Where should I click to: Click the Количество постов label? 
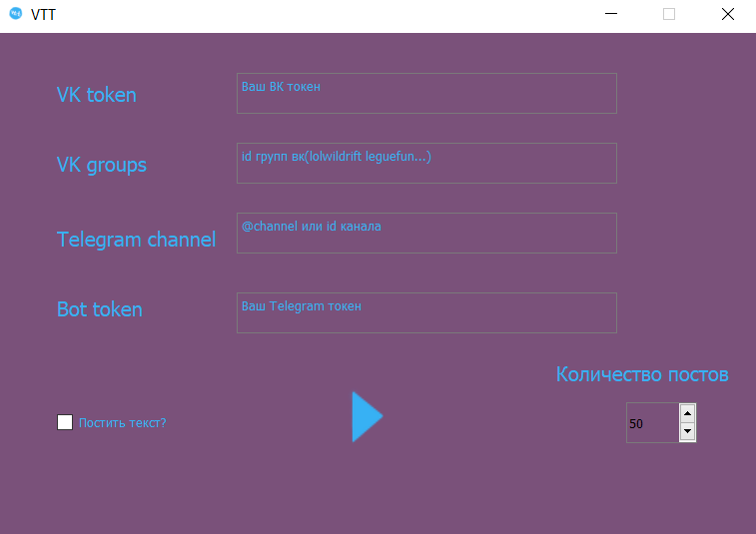coord(642,374)
